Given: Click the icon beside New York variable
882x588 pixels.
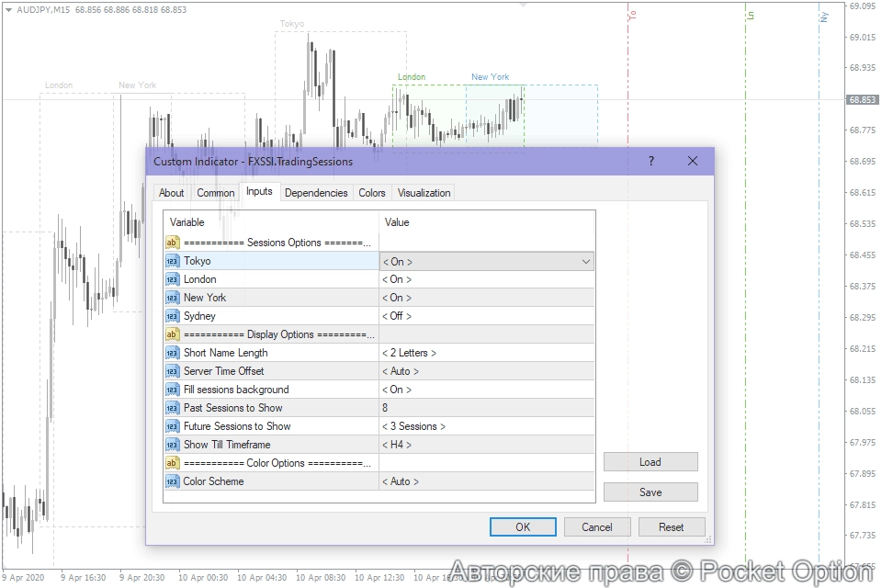Looking at the screenshot, I should tap(173, 298).
